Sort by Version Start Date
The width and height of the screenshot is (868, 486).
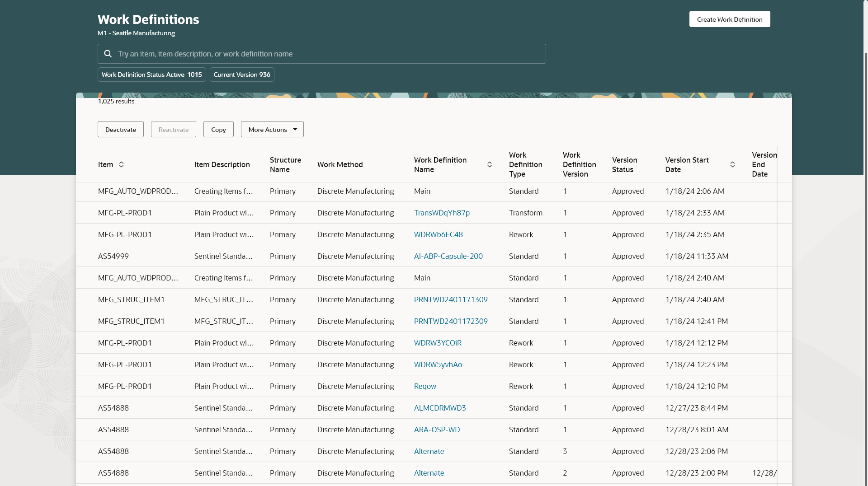[x=732, y=164]
